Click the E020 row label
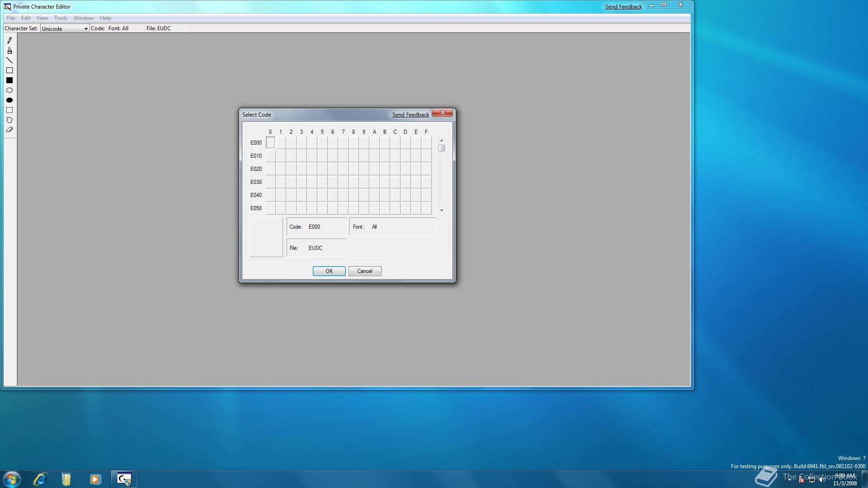The height and width of the screenshot is (488, 868). pos(256,169)
